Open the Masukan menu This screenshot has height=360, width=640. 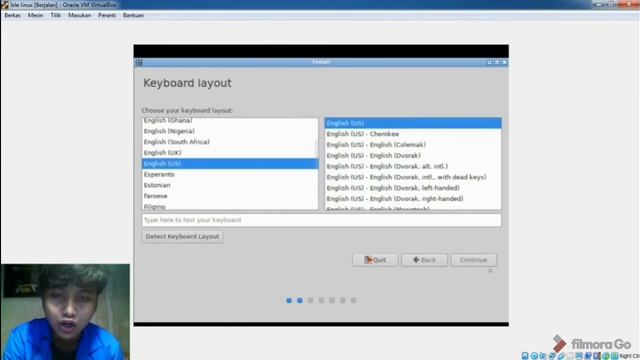pos(80,15)
